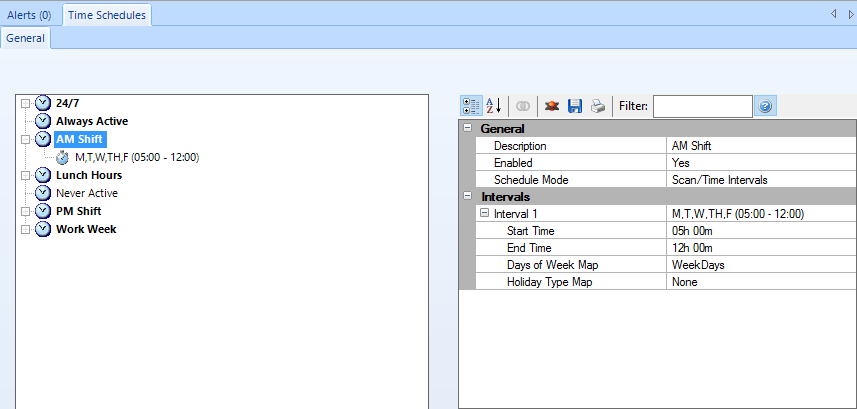
Task: Select the Never Active schedule
Action: 86,193
